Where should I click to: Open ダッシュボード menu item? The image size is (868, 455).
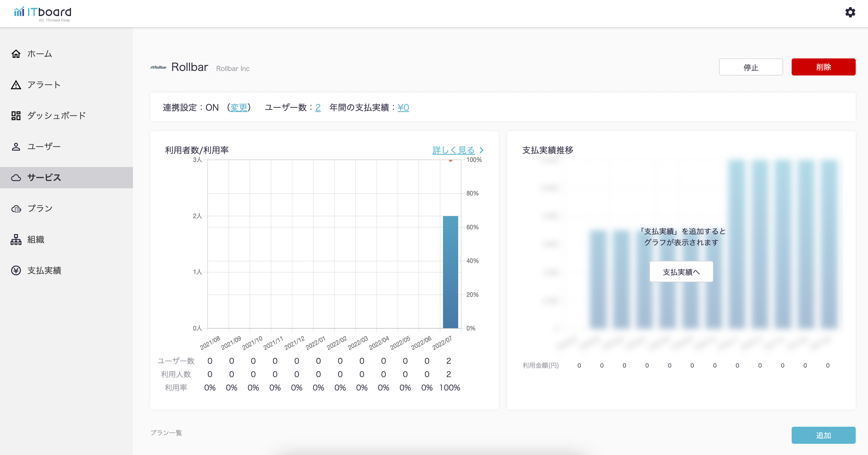(x=56, y=116)
